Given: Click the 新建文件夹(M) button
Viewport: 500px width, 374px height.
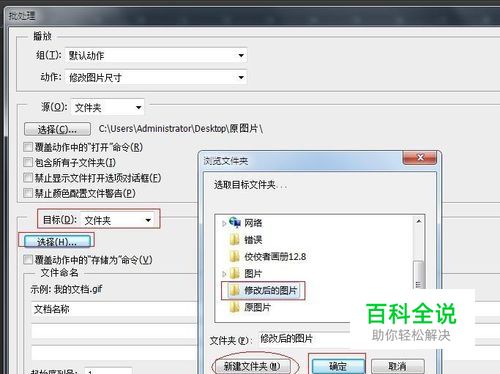Looking at the screenshot, I should pyautogui.click(x=252, y=367).
